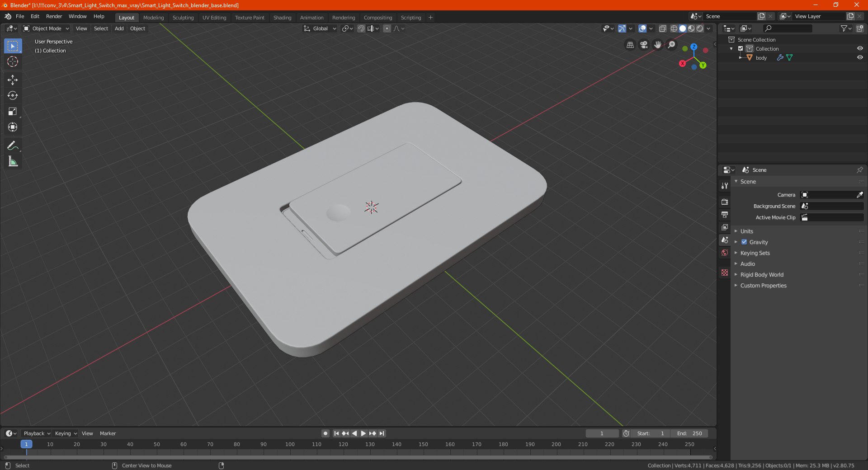Play the animation in reverse
This screenshot has width=868, height=470.
(354, 433)
